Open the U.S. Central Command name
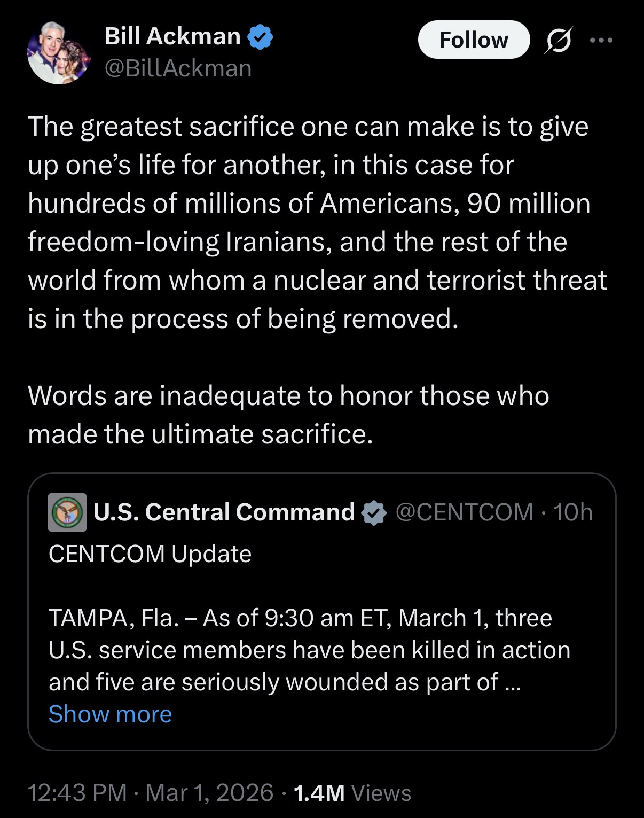This screenshot has width=644, height=818. [224, 512]
